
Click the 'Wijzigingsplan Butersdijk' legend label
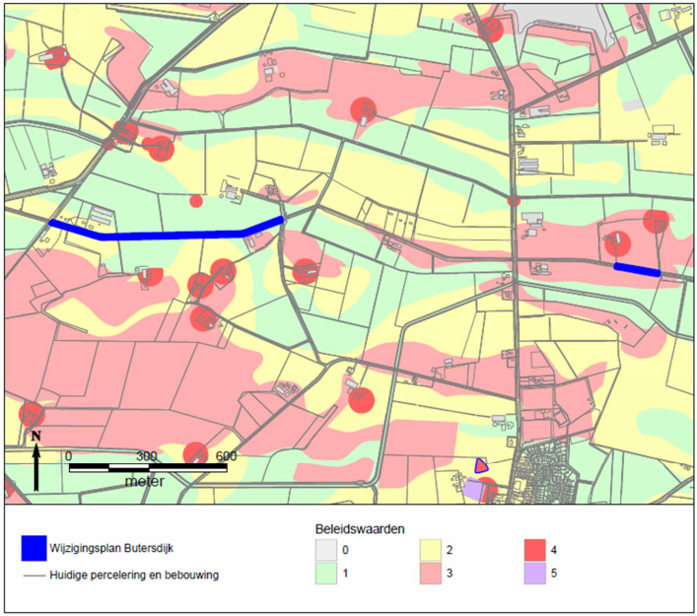[x=111, y=548]
